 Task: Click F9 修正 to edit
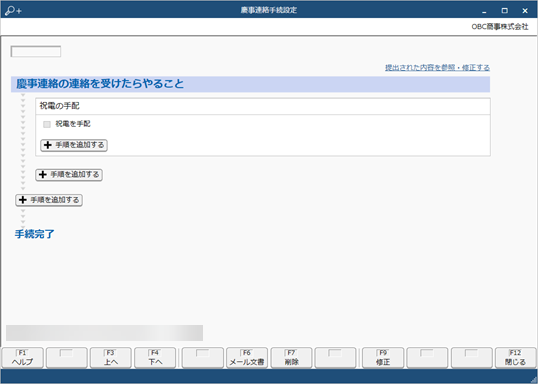coord(383,358)
